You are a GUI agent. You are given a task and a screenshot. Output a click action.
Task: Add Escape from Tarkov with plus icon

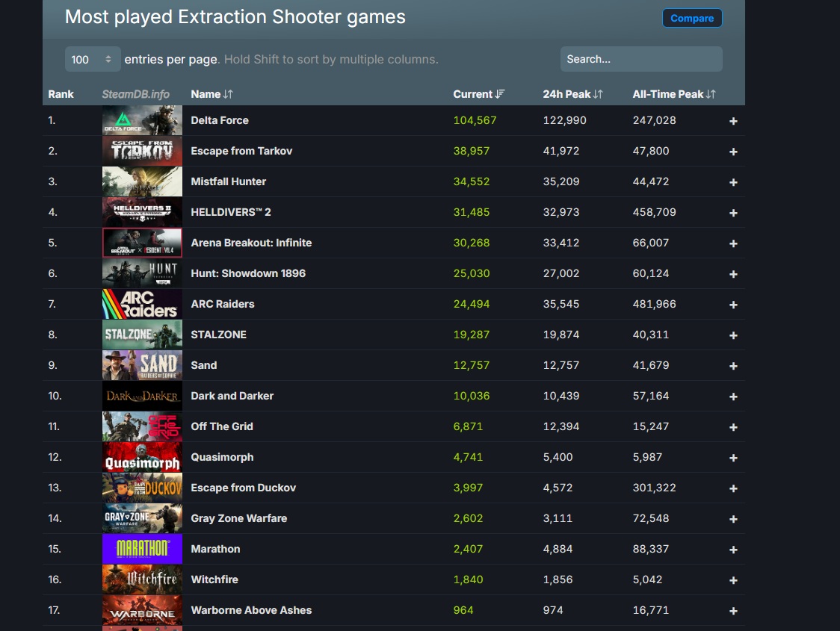click(733, 152)
